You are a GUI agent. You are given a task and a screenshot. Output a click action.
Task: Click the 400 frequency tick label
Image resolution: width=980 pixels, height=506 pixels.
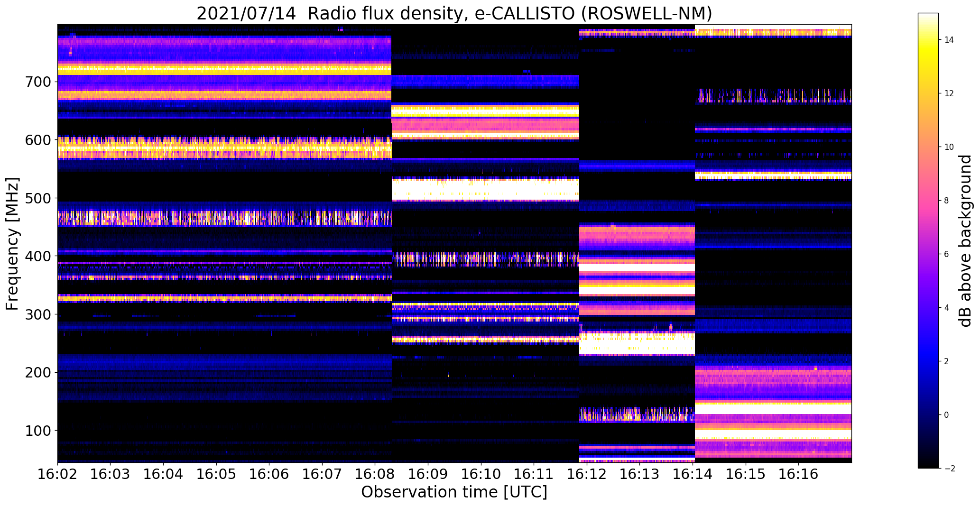[37, 256]
